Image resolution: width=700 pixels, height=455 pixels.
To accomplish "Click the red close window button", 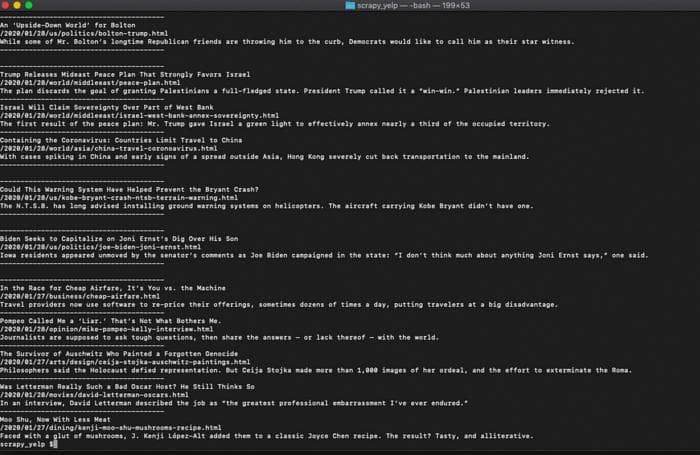I will (x=5, y=5).
